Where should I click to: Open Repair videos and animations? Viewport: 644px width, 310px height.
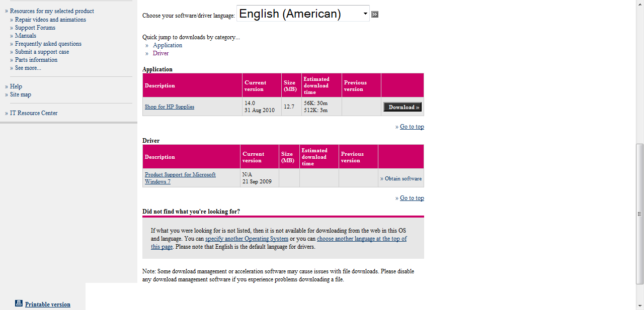(50, 20)
